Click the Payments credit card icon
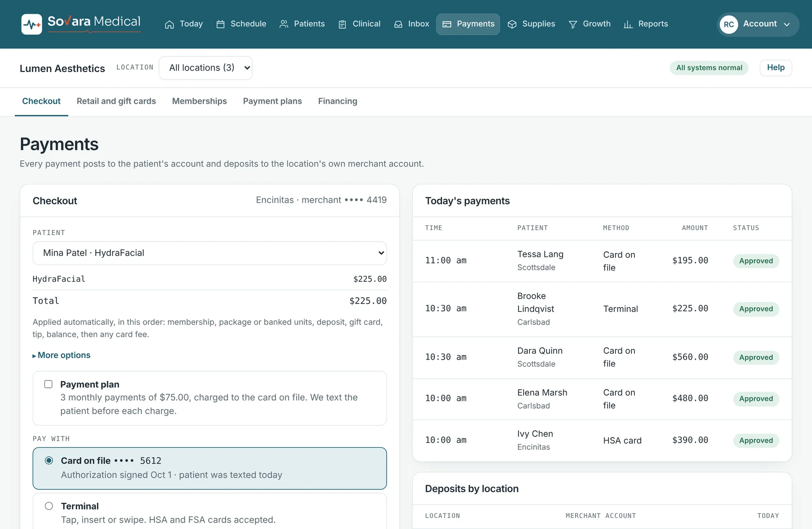 click(x=447, y=24)
